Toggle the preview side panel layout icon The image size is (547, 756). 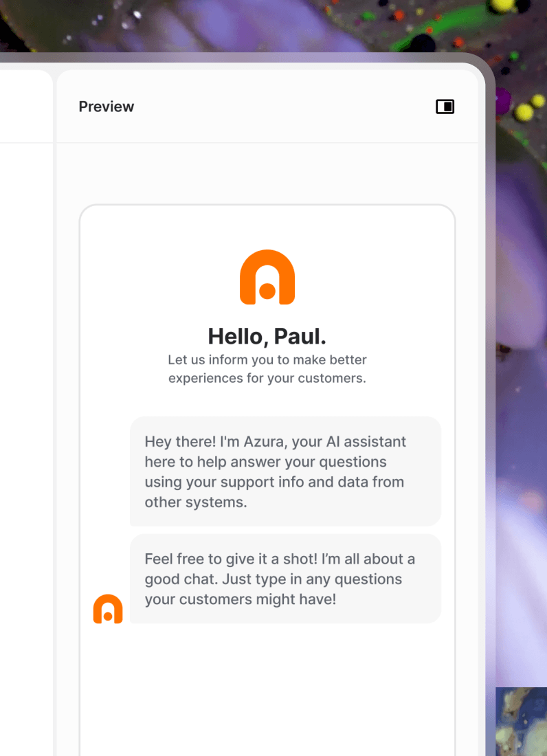pos(445,107)
